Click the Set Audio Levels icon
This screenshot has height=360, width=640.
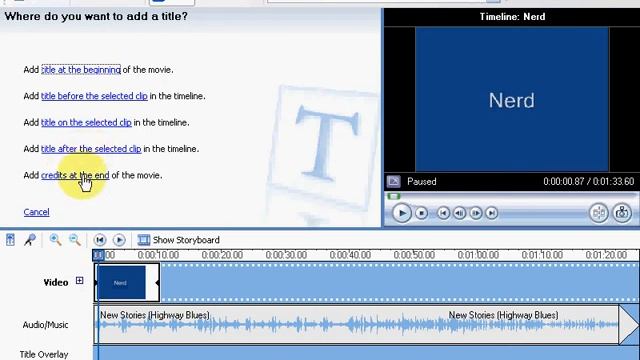pyautogui.click(x=10, y=240)
